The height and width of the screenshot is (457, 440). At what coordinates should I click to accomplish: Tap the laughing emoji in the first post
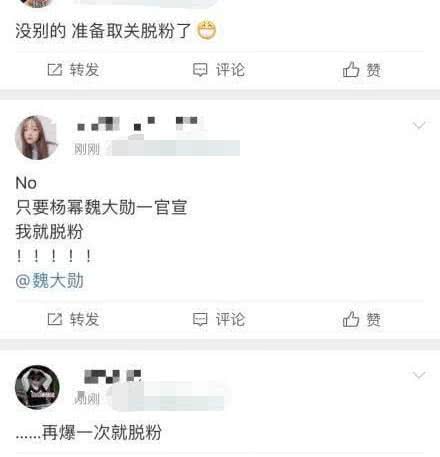(x=207, y=31)
